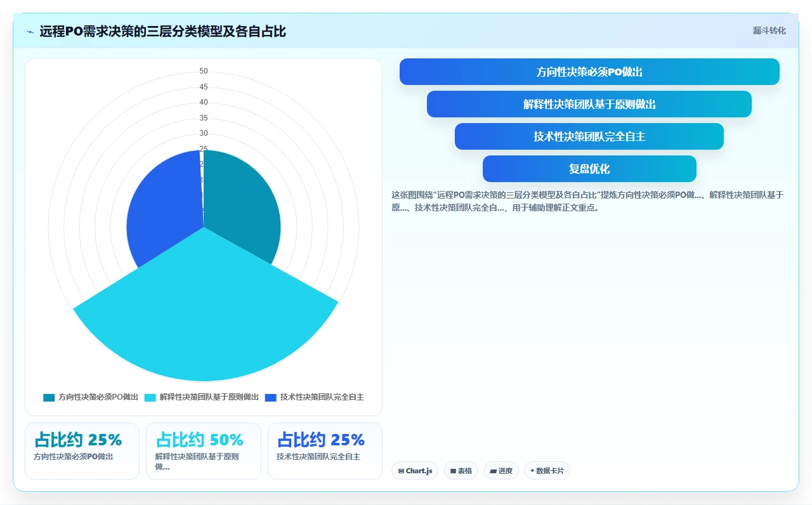Screen dimensions: 812x505
Task: Click the axis label 45
Action: 204,87
